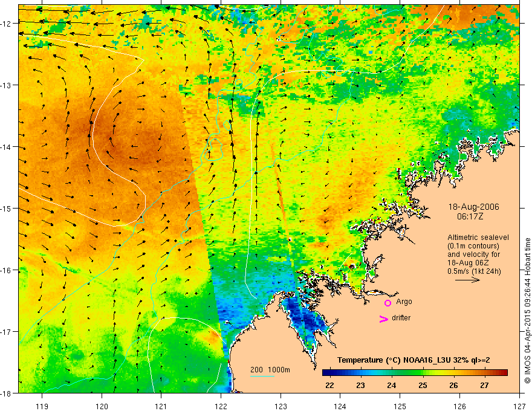The height and width of the screenshot is (411, 532).
Task: Click the temperature color bar at 22 degrees
Action: point(329,373)
